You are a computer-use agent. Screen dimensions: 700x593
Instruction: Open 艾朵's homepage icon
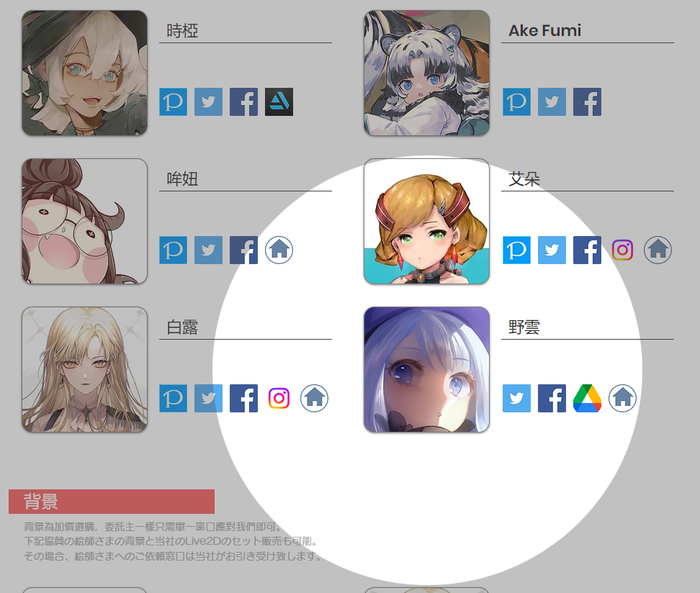click(658, 250)
